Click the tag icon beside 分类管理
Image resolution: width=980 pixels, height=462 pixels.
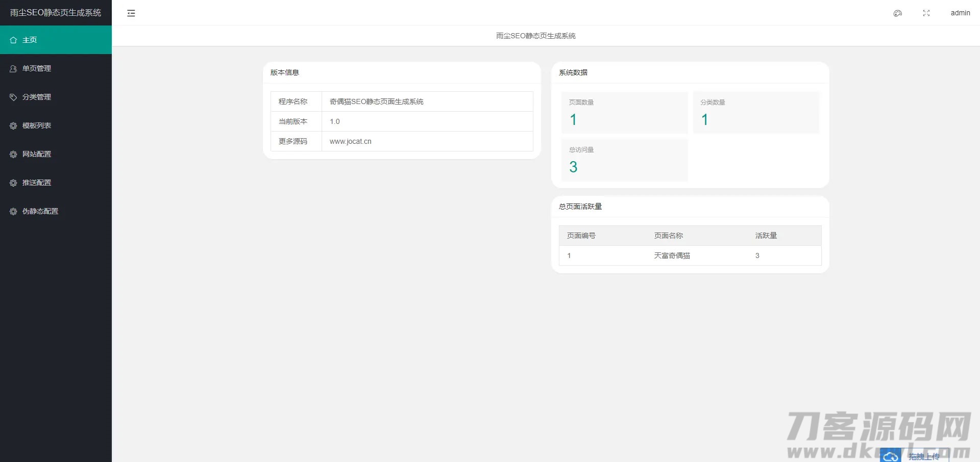[x=13, y=97]
